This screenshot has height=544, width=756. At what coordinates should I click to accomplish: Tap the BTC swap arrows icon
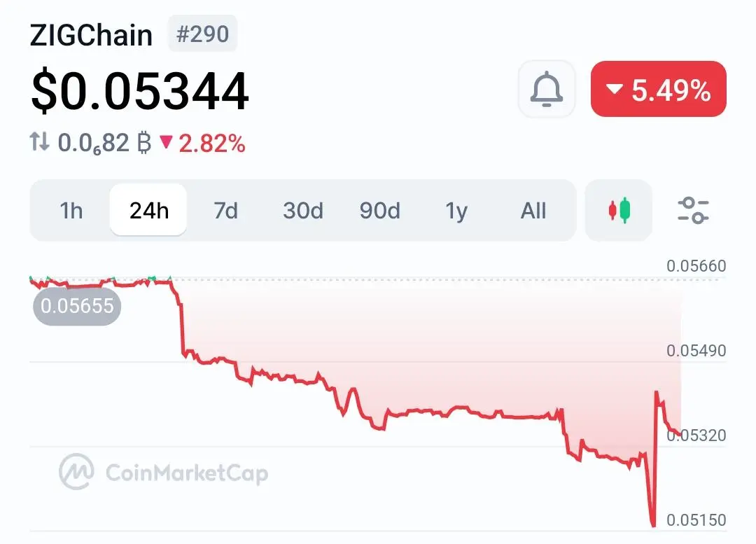[39, 142]
